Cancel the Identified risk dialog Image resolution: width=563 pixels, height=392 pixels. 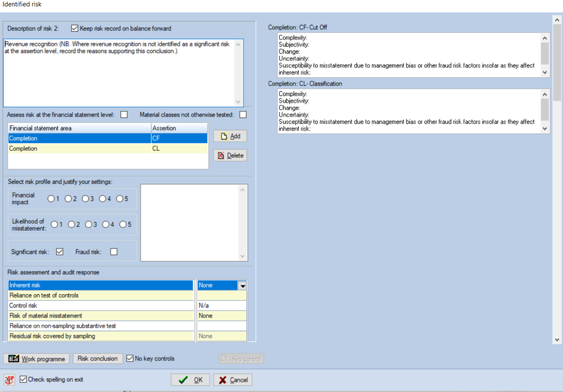(x=233, y=380)
